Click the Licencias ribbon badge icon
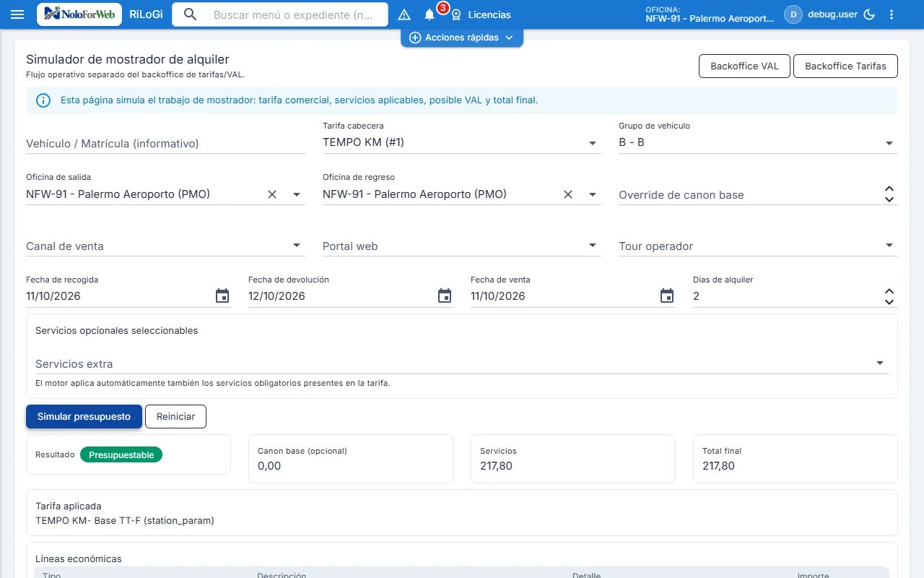 (x=456, y=14)
